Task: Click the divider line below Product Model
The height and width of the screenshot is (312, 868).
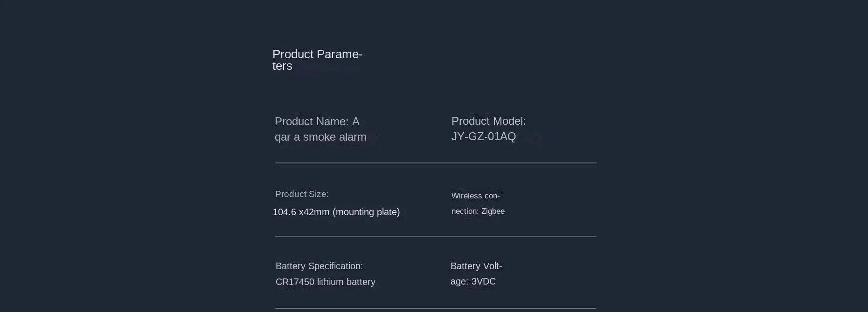Action: coord(436,163)
